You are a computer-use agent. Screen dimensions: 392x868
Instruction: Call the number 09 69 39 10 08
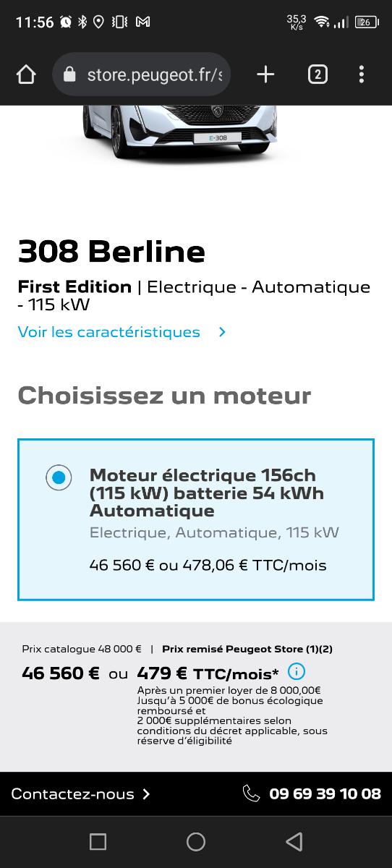(325, 794)
